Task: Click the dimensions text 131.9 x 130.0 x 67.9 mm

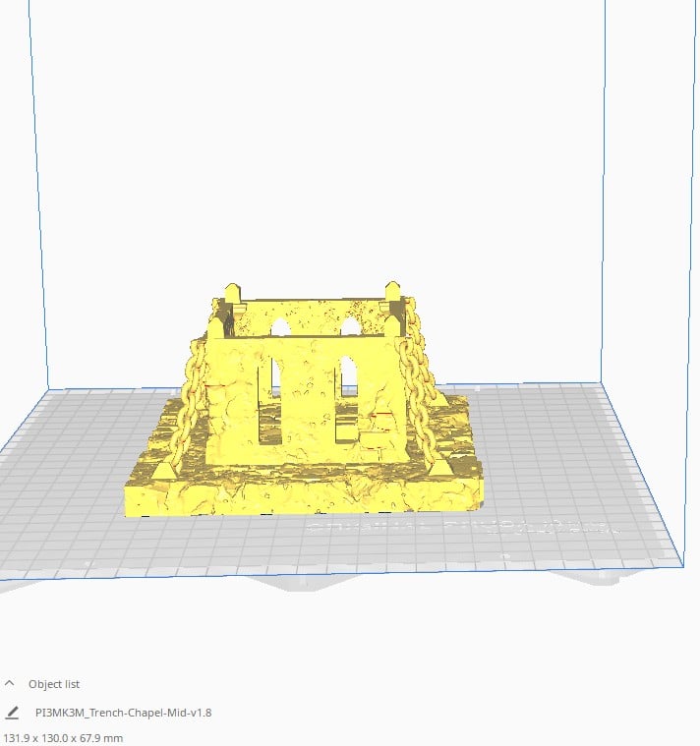Action: (63, 738)
